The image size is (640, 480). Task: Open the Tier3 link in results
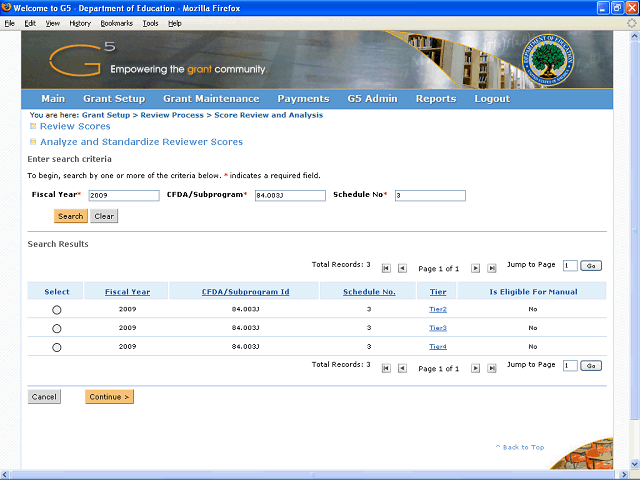click(438, 328)
